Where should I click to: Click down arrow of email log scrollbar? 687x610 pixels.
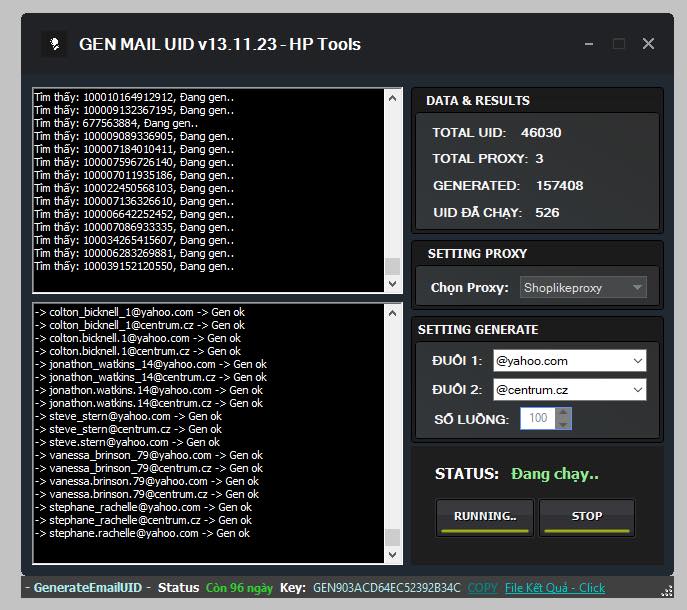coord(393,556)
